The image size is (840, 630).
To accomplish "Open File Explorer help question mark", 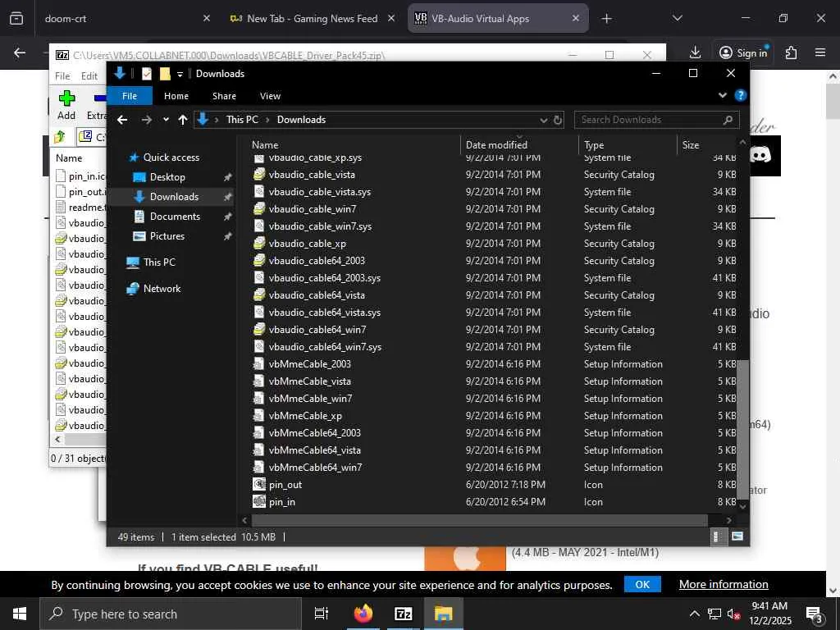I will click(x=741, y=95).
